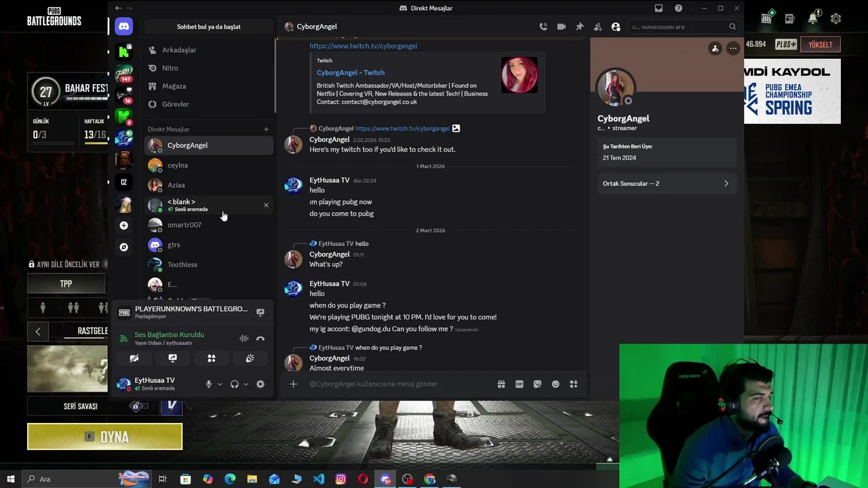The height and width of the screenshot is (488, 868).
Task: Open the Discord home Direct Messages icon
Action: tap(123, 26)
